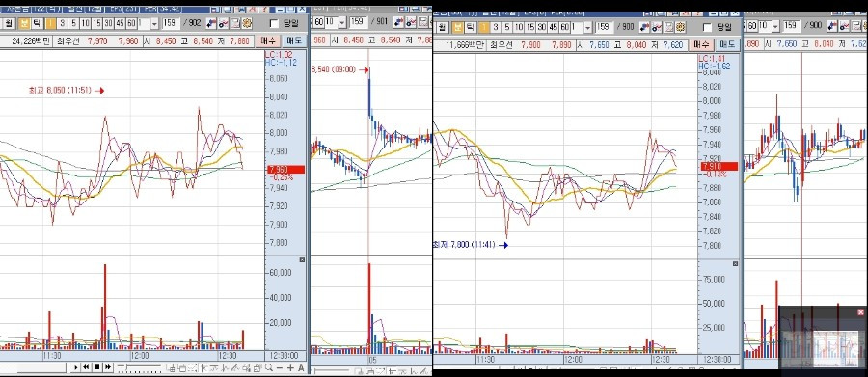Click the 'A' text icon below left chart
The image size is (868, 377).
pyautogui.click(x=301, y=368)
